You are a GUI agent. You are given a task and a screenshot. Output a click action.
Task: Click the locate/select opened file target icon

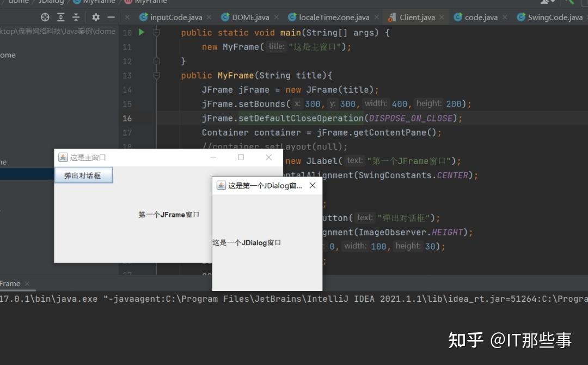(x=45, y=17)
